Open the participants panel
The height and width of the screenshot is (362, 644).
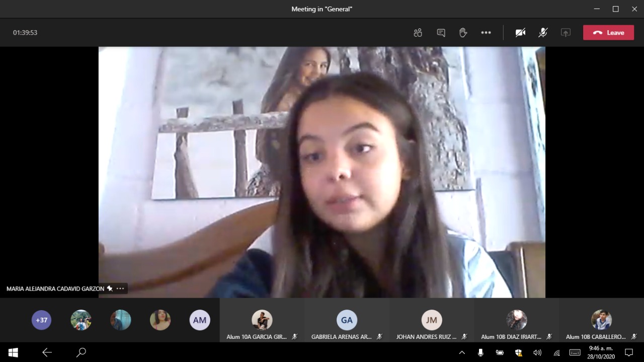[418, 33]
